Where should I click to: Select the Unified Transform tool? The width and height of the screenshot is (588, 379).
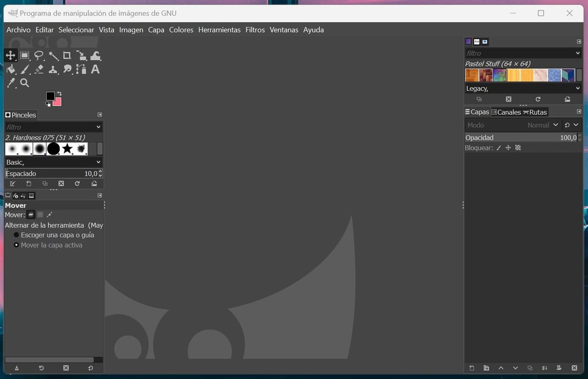[81, 55]
